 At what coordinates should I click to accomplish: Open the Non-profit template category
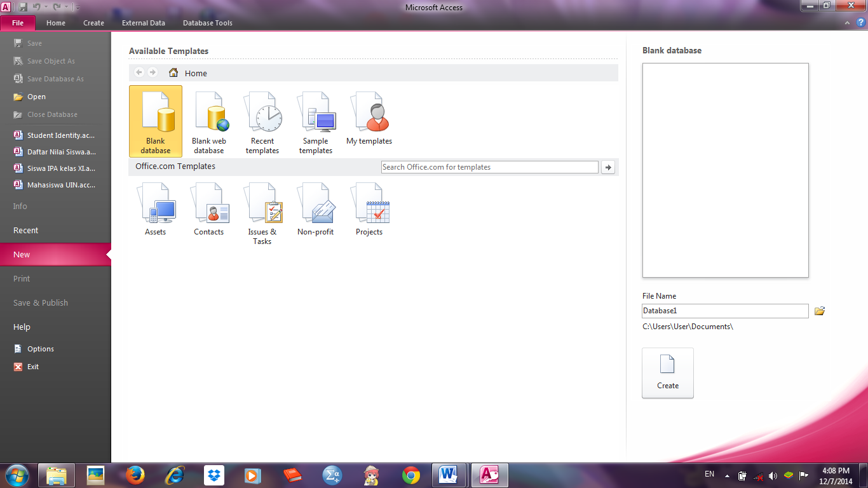click(316, 210)
